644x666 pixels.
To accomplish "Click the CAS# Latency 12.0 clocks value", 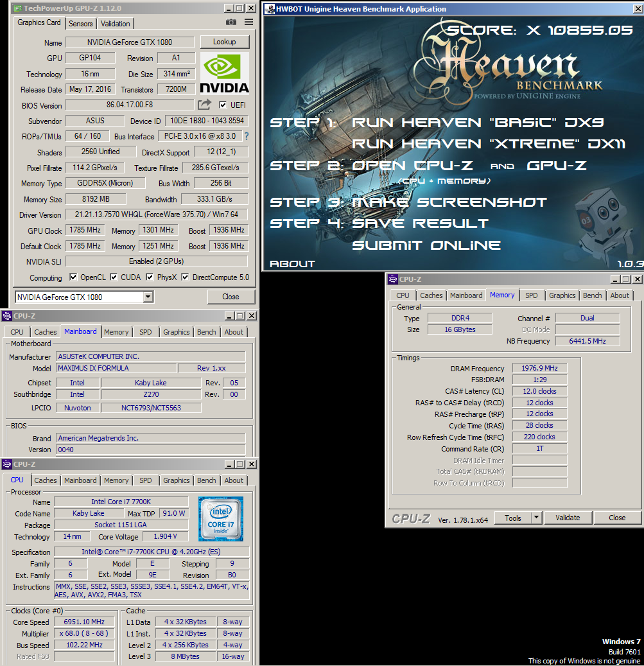I will 539,390.
